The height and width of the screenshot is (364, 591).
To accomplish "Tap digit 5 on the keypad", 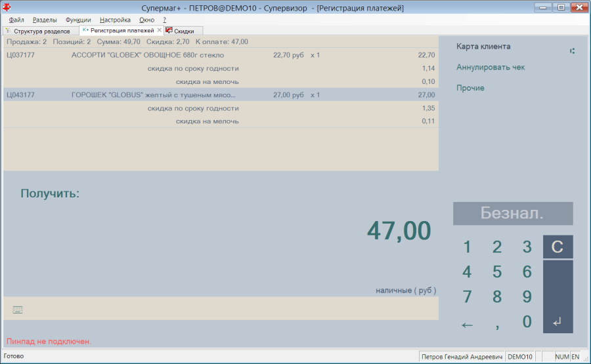I will point(497,272).
